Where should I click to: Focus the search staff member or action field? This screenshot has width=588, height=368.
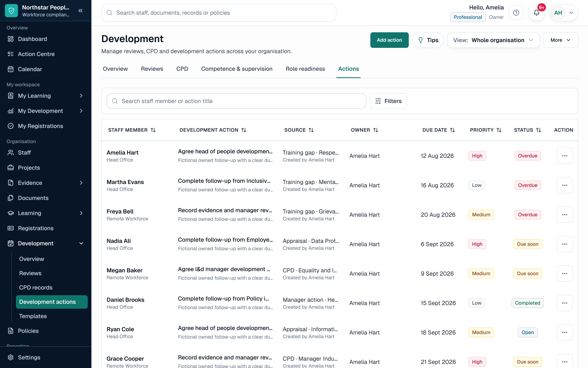[x=236, y=101]
